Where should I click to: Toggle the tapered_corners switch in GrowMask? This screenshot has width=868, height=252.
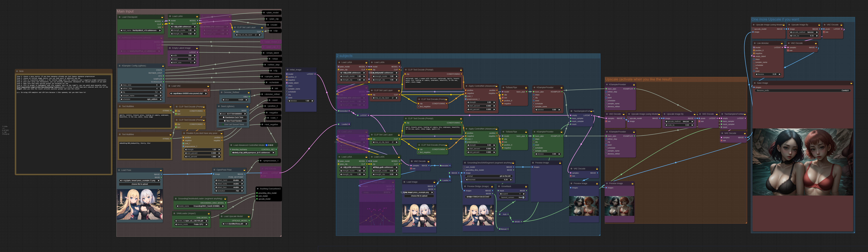tap(523, 198)
